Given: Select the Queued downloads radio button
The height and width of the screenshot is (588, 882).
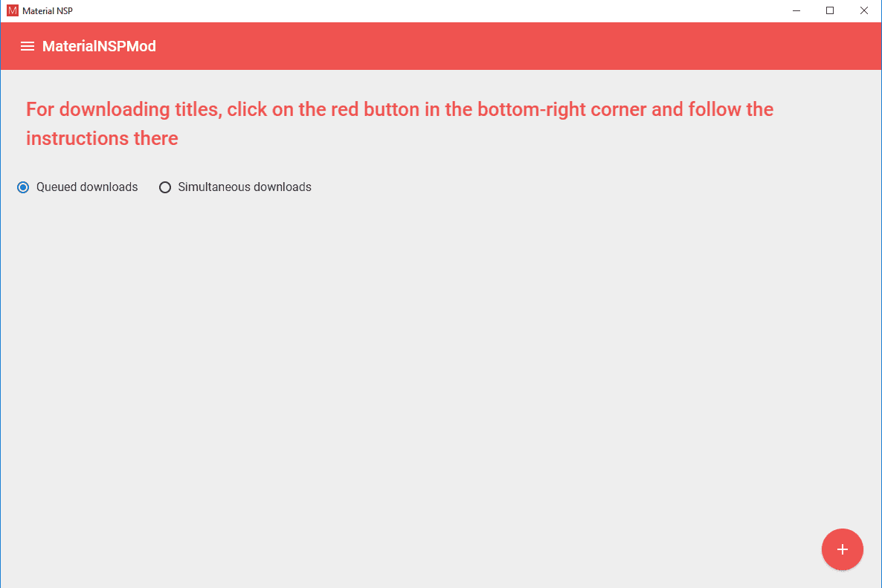Looking at the screenshot, I should (x=23, y=187).
